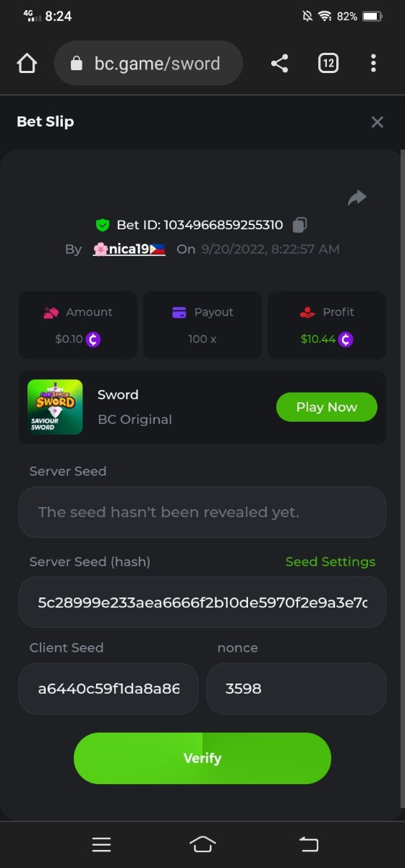
Task: Click the Play Now button
Action: point(327,407)
